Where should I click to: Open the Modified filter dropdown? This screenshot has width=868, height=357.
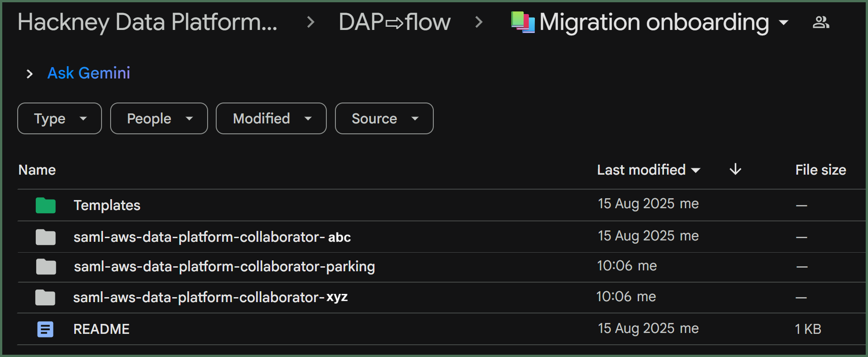click(271, 118)
